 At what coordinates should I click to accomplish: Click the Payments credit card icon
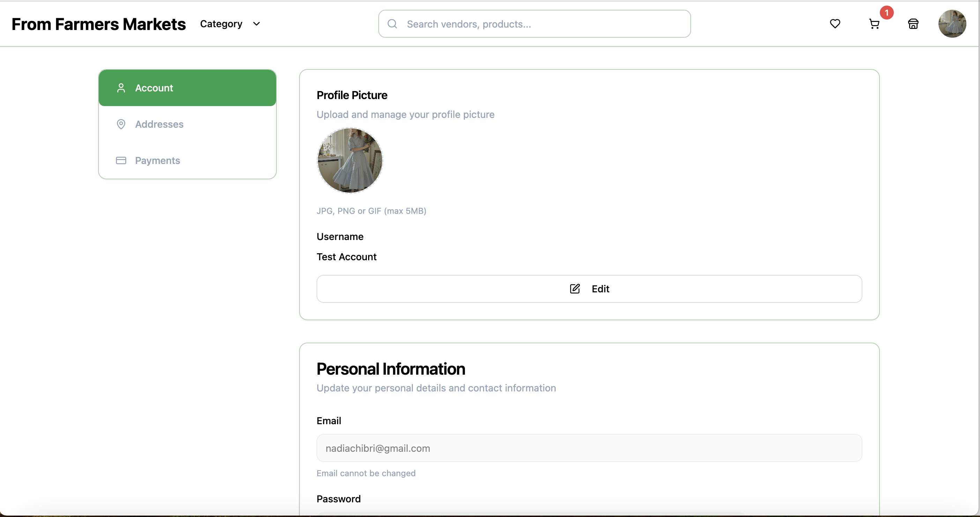(x=121, y=160)
